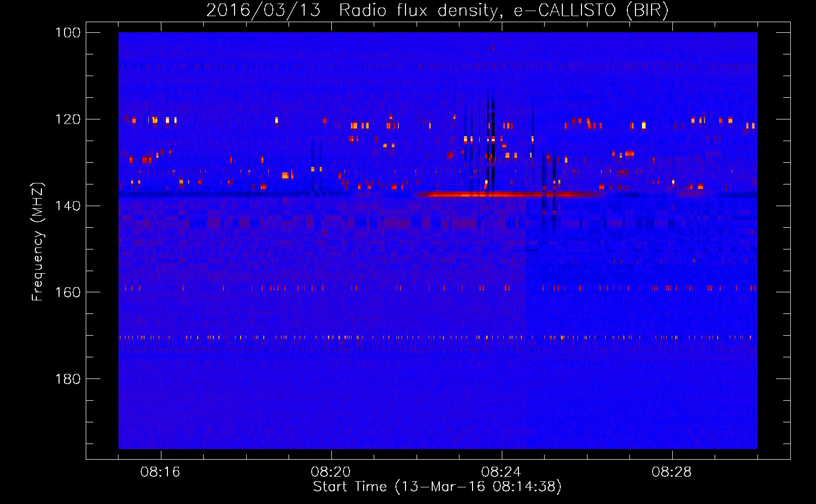The image size is (816, 504).
Task: Click the '08:28' time tick label
Action: click(x=672, y=472)
